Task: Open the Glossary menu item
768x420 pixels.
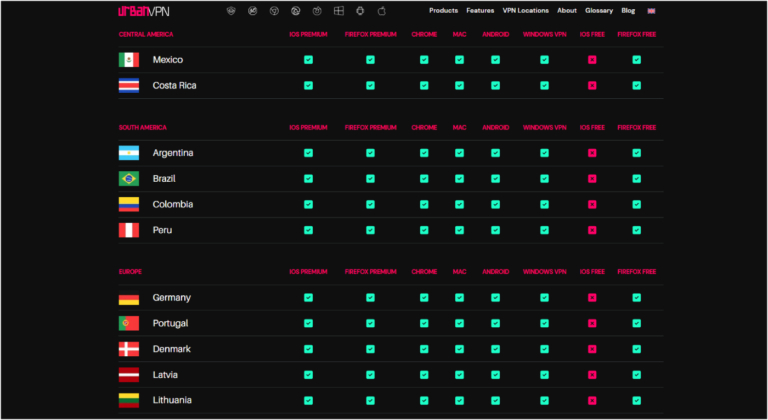Action: pos(598,11)
